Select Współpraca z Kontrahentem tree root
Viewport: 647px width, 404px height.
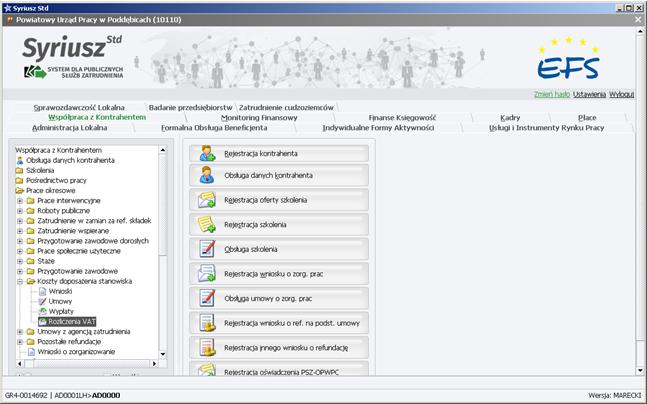tap(58, 150)
